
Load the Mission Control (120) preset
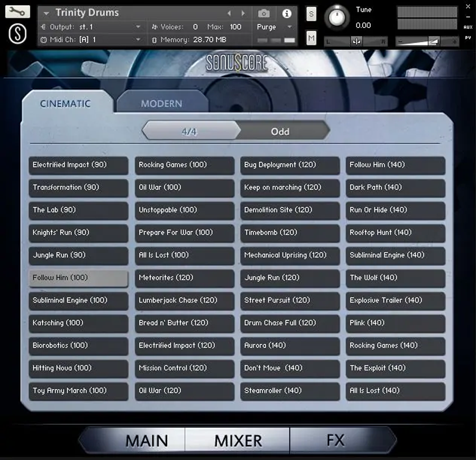185,369
